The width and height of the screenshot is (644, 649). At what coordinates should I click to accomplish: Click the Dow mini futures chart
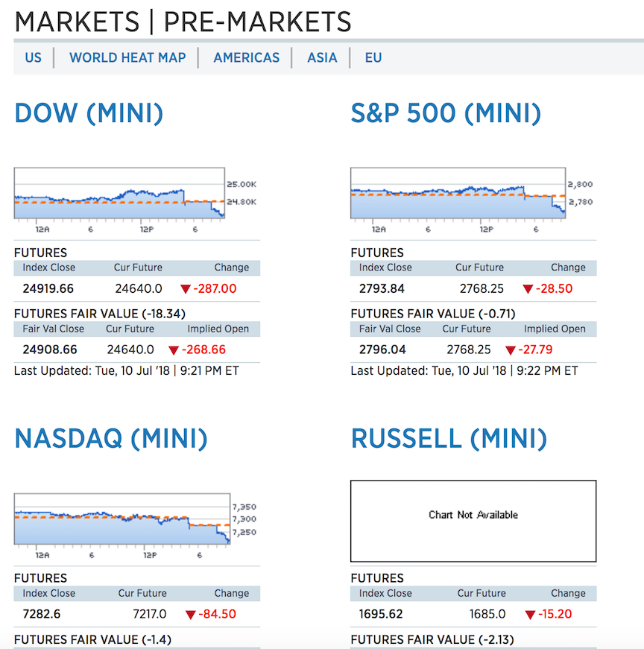119,193
